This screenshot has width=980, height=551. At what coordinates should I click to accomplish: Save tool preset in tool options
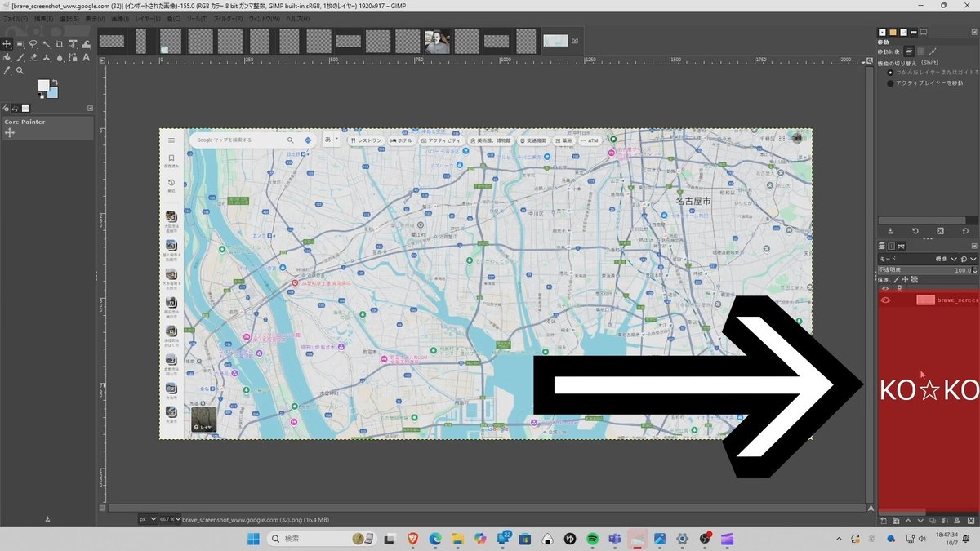click(889, 231)
